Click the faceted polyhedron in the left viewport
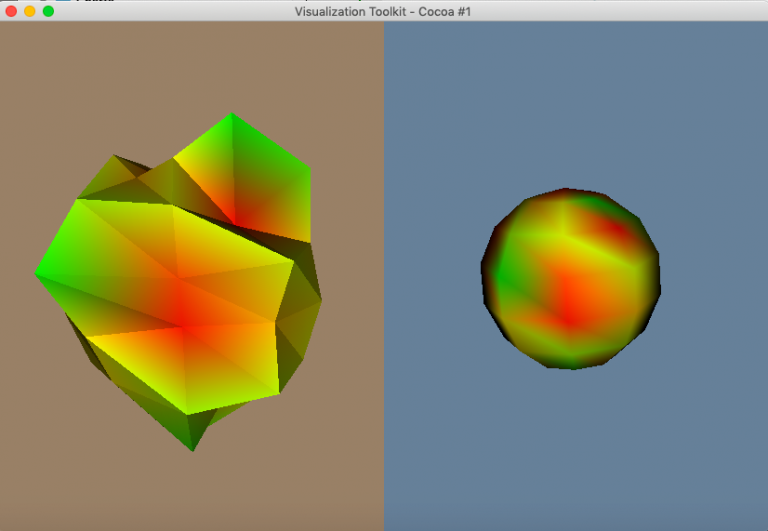 click(x=179, y=282)
